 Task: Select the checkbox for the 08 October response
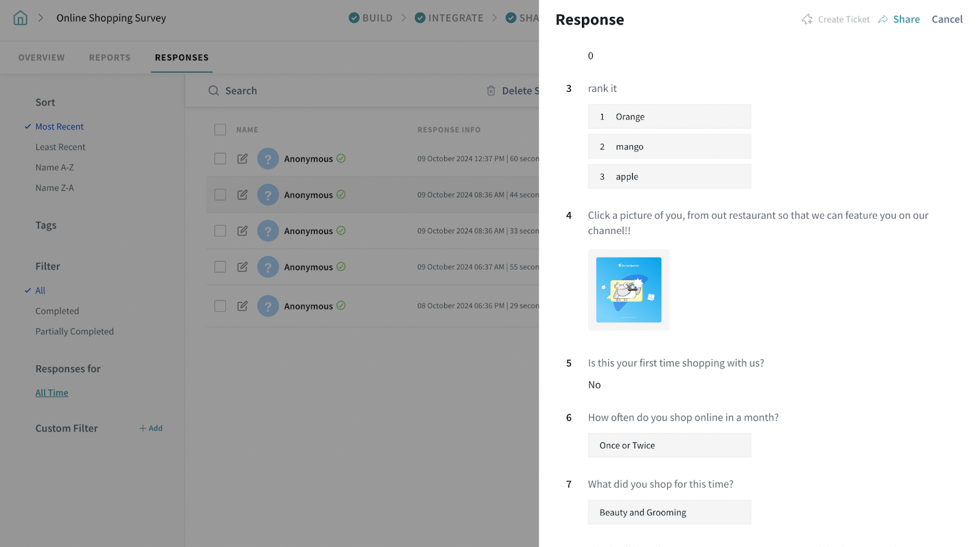click(x=220, y=306)
